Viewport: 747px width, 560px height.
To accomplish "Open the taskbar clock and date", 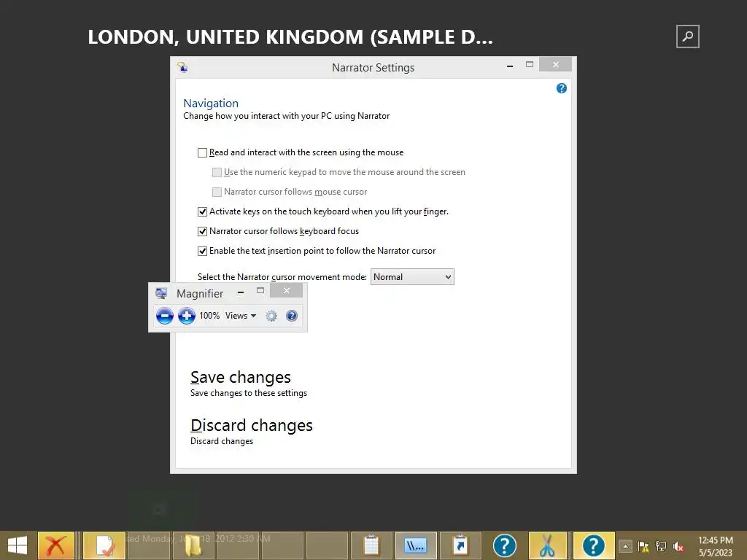I will (716, 546).
